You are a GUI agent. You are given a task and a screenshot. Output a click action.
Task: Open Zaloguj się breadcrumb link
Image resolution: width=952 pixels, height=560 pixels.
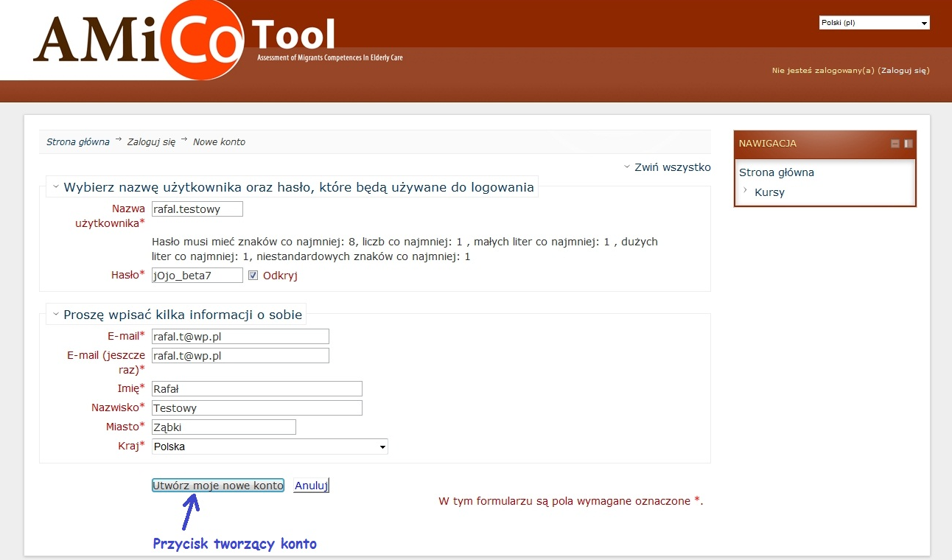tap(151, 141)
